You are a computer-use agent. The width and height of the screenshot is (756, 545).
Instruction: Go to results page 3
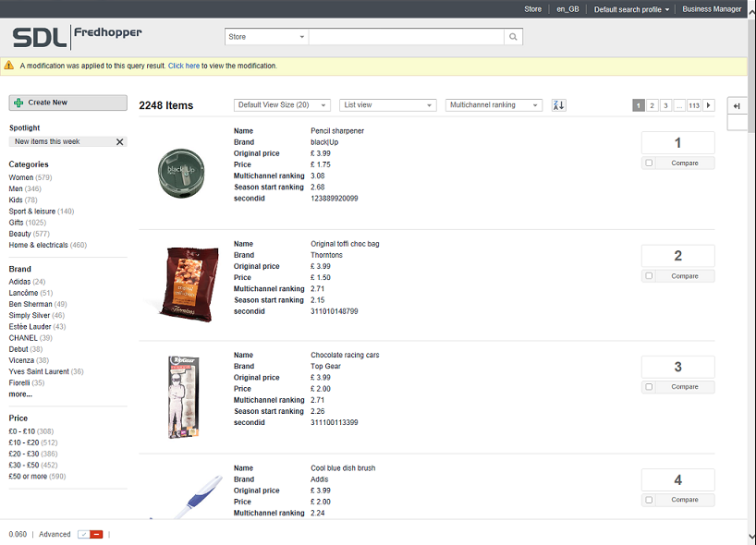point(665,105)
